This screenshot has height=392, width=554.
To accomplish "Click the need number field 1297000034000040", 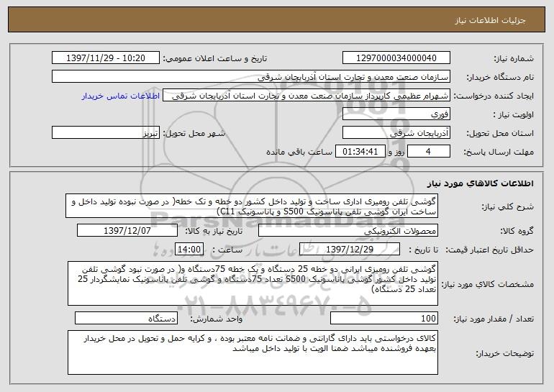I will pyautogui.click(x=396, y=58).
